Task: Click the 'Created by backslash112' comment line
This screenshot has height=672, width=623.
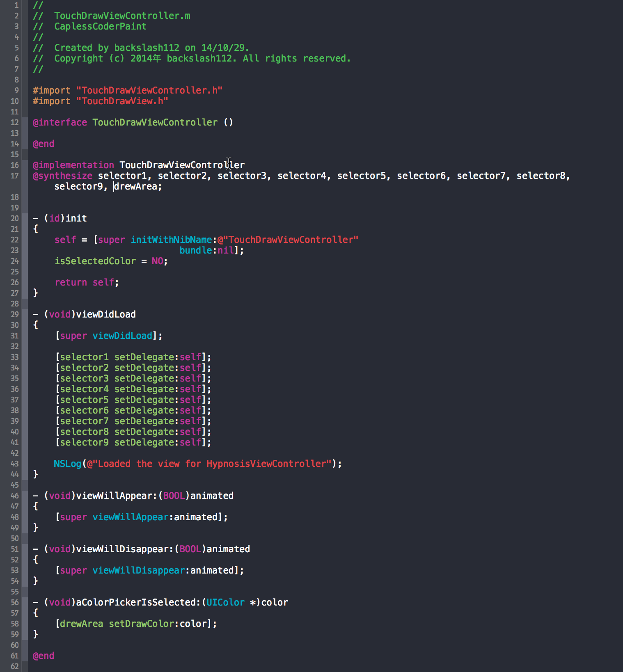Action: pyautogui.click(x=141, y=48)
